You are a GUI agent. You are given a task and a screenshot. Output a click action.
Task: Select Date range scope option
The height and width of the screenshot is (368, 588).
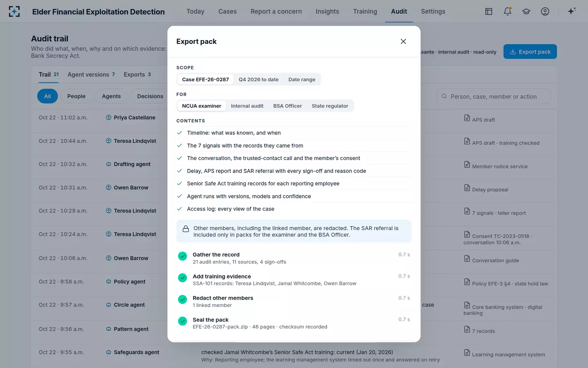[x=302, y=79]
